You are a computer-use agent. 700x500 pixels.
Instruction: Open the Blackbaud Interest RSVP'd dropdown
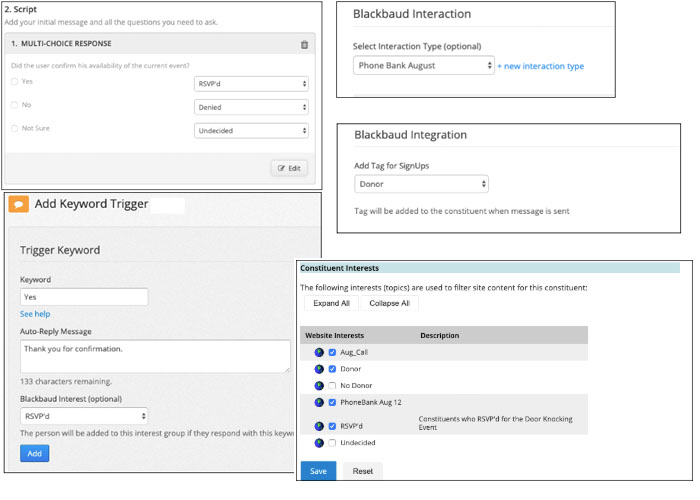[84, 416]
